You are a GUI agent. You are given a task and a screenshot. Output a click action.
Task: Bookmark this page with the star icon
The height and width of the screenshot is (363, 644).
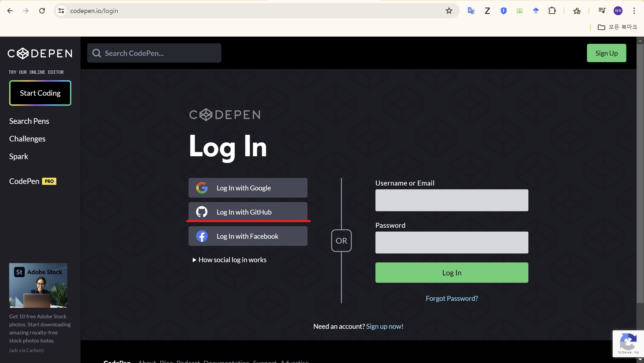coord(449,11)
